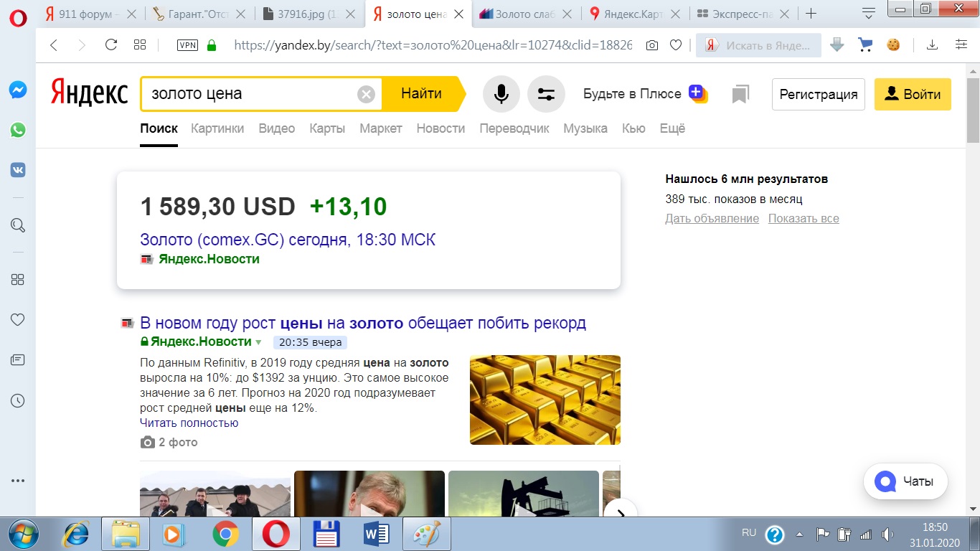Open VK in Opera sidebar
This screenshot has width=980, height=551.
pyautogui.click(x=18, y=170)
